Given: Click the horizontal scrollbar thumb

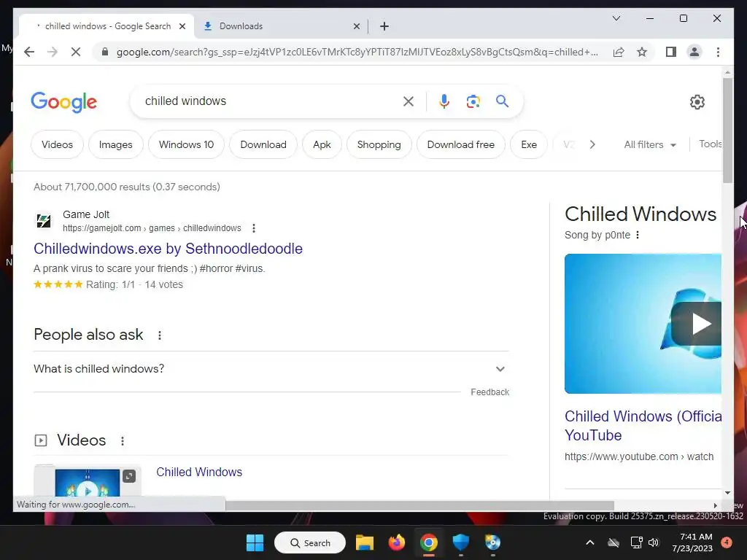Looking at the screenshot, I should [x=419, y=505].
